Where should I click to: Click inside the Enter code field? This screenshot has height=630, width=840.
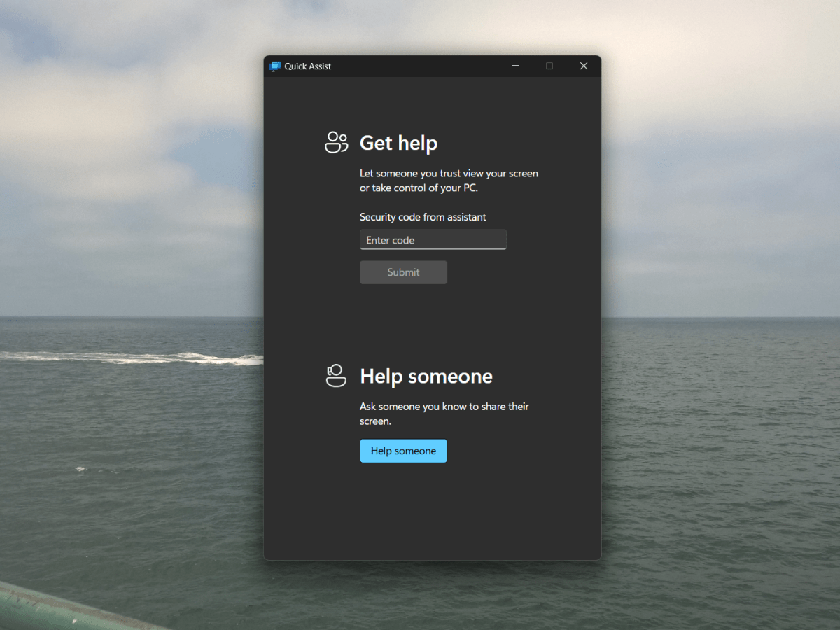pyautogui.click(x=433, y=239)
